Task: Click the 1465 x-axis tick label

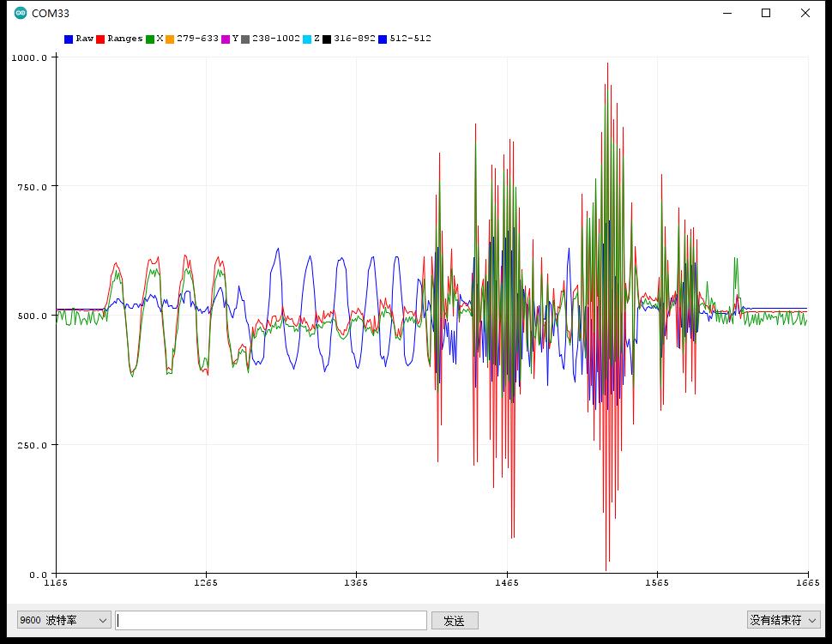Action: pos(507,582)
